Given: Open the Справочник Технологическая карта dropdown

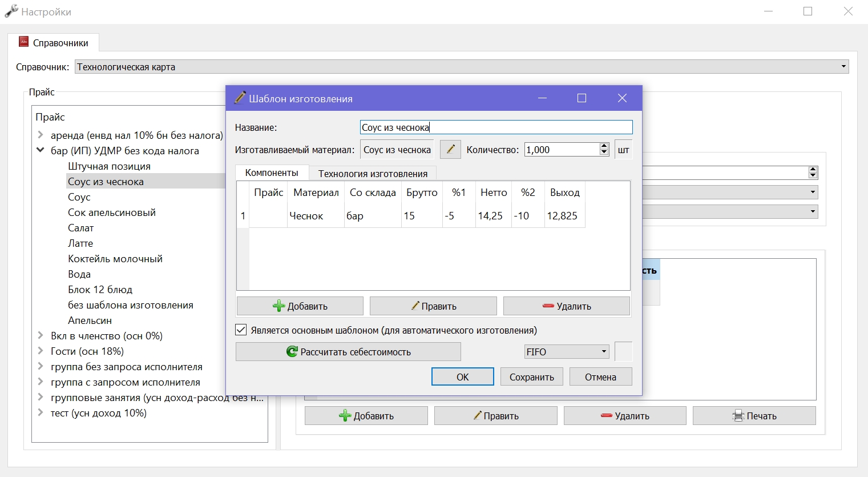Looking at the screenshot, I should click(462, 67).
